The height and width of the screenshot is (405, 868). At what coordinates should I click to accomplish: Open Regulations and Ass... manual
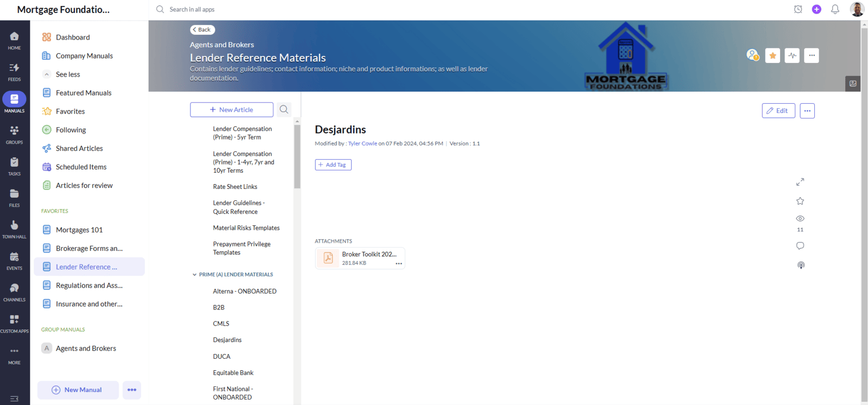[89, 285]
